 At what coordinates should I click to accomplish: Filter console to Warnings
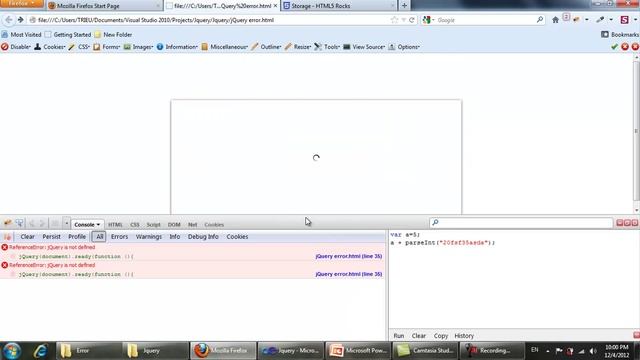click(x=149, y=237)
